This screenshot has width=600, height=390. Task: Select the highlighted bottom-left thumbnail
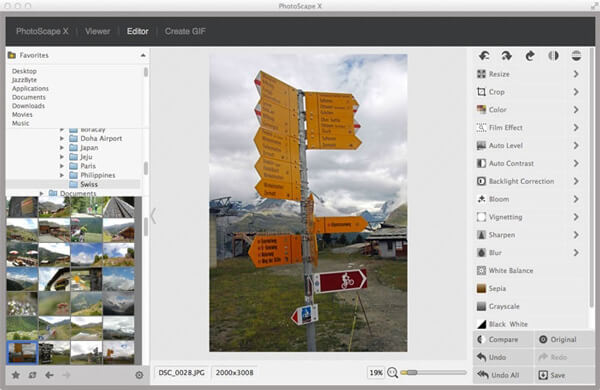(x=22, y=352)
